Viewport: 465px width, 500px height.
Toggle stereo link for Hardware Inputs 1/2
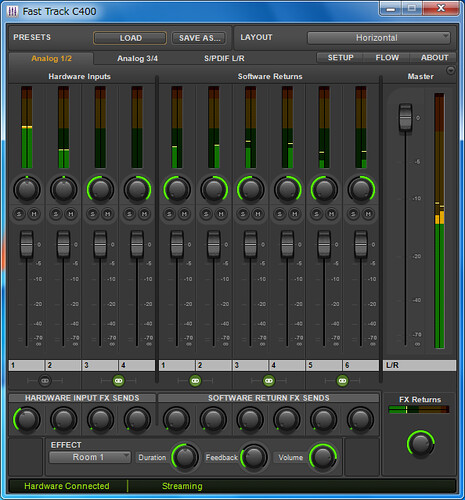tap(45, 381)
